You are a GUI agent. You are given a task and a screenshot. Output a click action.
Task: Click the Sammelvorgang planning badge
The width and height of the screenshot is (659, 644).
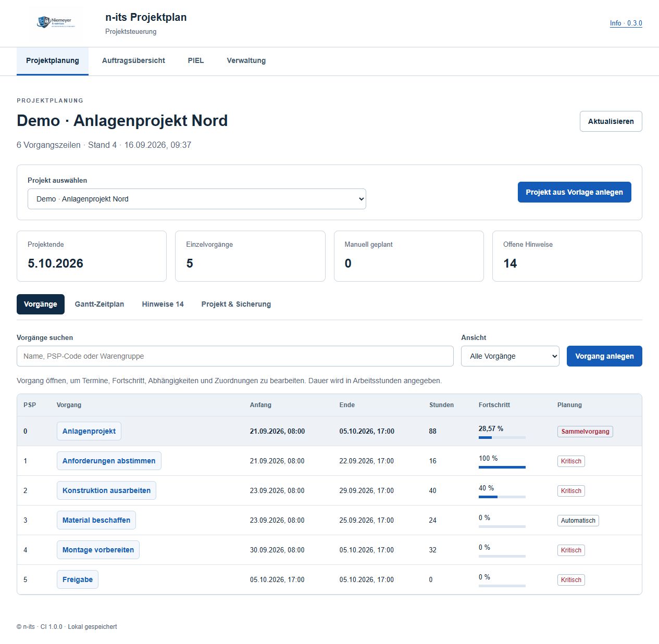(x=585, y=432)
